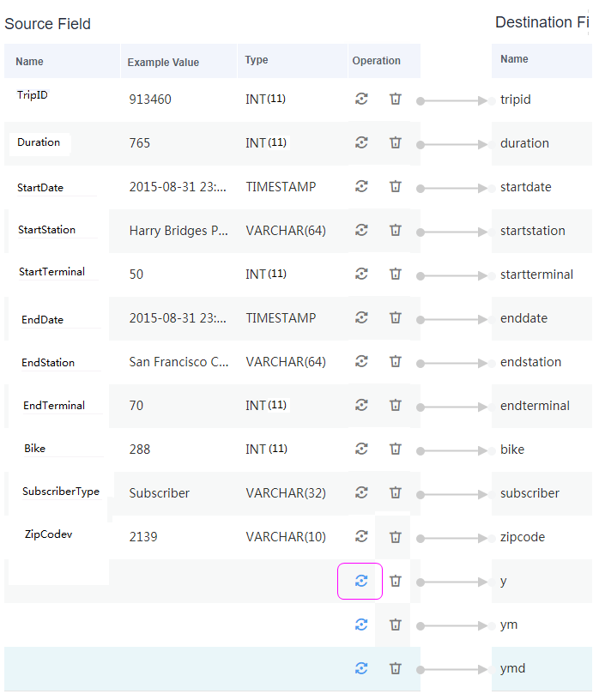This screenshot has height=700, width=593.
Task: Click the Example Value column header
Action: tap(163, 63)
